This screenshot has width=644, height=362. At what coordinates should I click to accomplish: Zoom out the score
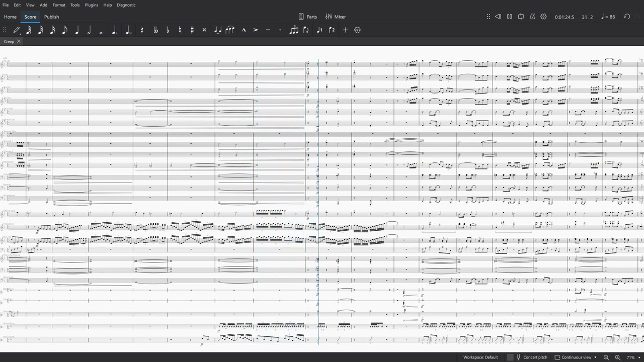tap(606, 357)
